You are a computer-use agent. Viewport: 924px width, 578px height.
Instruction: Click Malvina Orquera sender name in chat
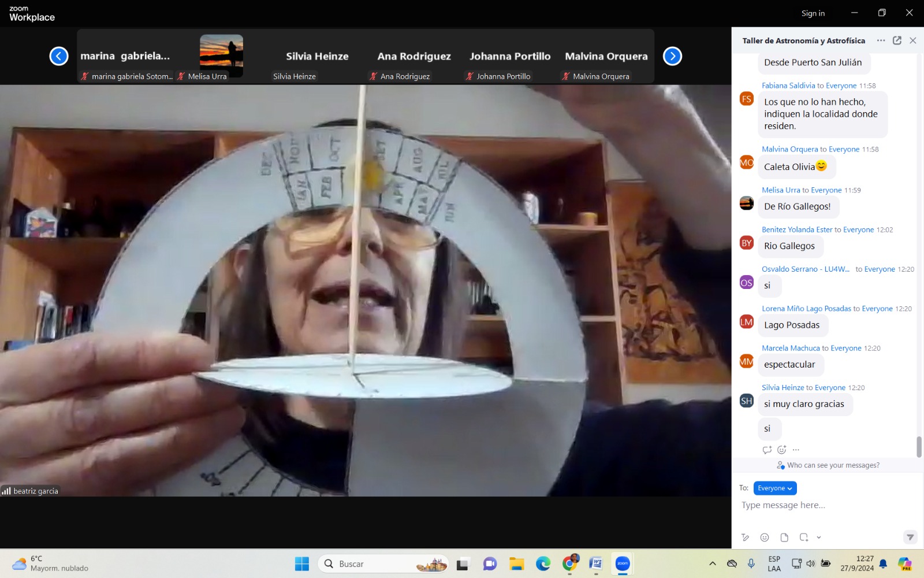(x=789, y=149)
